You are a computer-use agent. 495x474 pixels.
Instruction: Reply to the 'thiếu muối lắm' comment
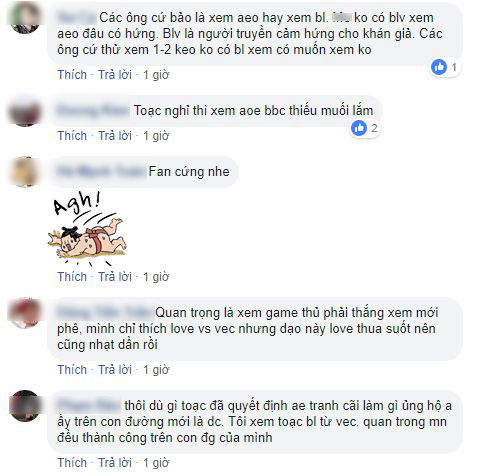pos(115,136)
